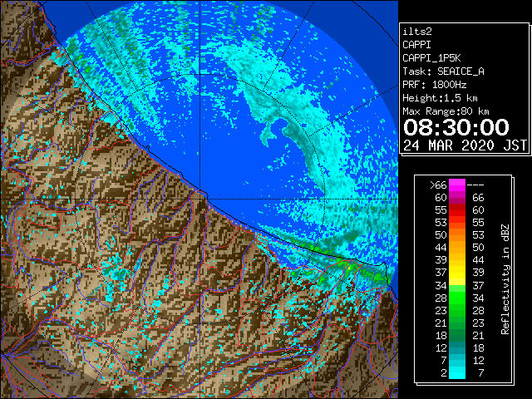Screen dimensions: 532x399
Task: Click the 'CAPPI_1P5K' product name text
Action: [431, 58]
